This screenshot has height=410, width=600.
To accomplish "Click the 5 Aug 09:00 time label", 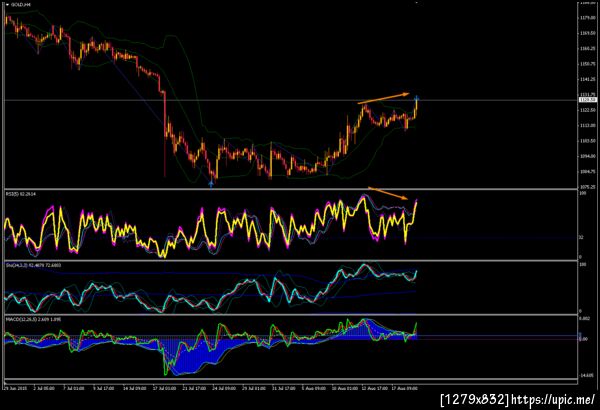I will (x=314, y=388).
